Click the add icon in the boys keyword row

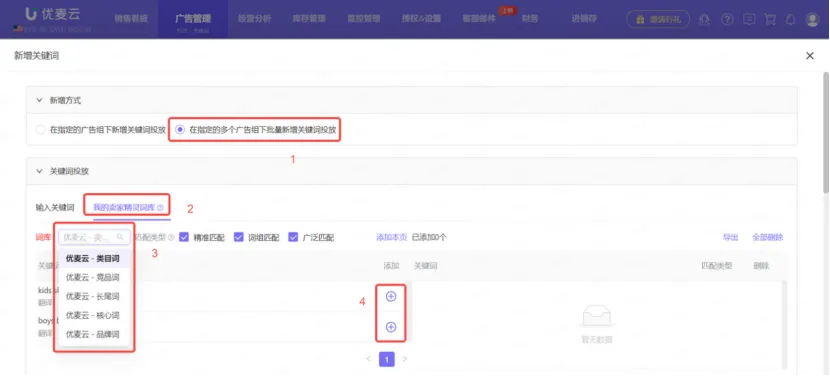391,327
